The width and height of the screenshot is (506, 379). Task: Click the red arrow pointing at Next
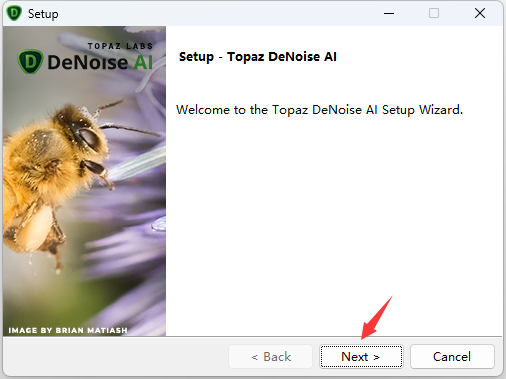[x=377, y=318]
